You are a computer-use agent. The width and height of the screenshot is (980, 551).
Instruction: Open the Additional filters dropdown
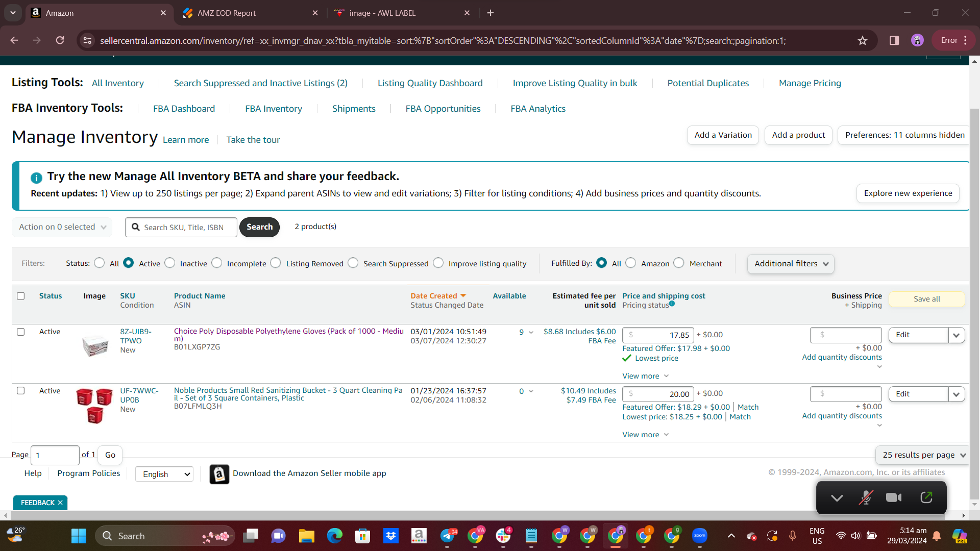[x=791, y=264]
